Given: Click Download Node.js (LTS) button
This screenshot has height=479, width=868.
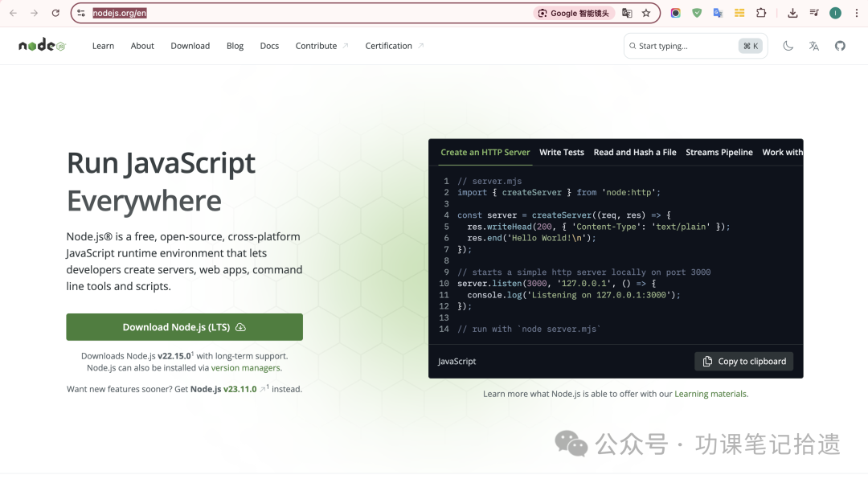Looking at the screenshot, I should (184, 327).
